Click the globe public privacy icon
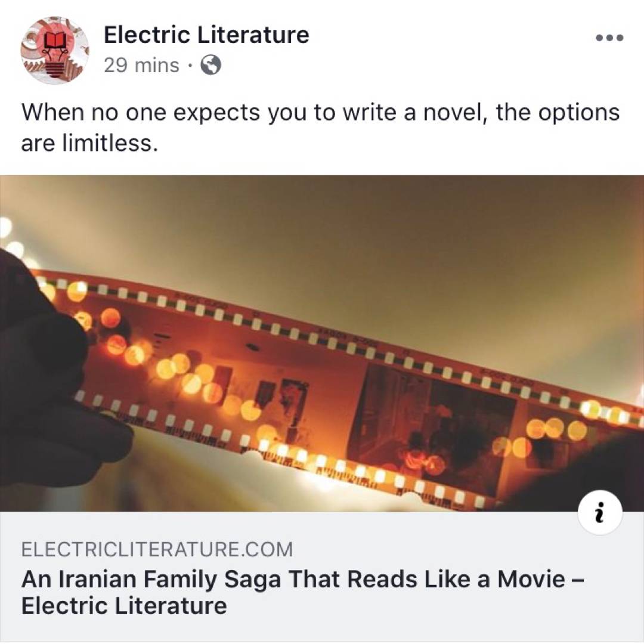The width and height of the screenshot is (644, 644). [210, 65]
